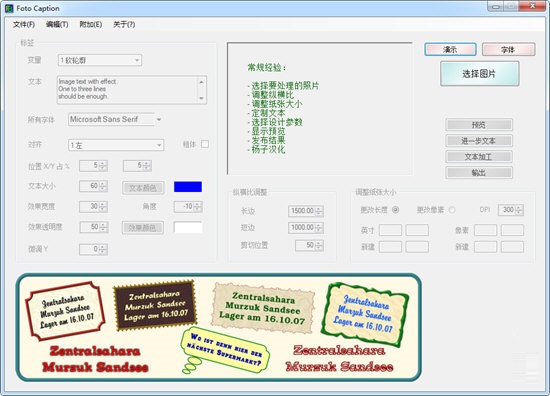Select the 更改长度 radio button
This screenshot has width=550, height=396.
395,210
